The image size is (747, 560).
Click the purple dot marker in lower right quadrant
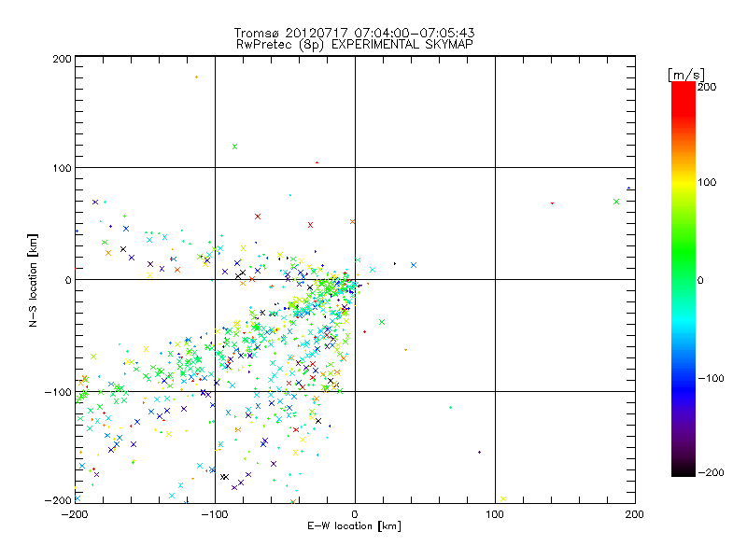click(479, 453)
